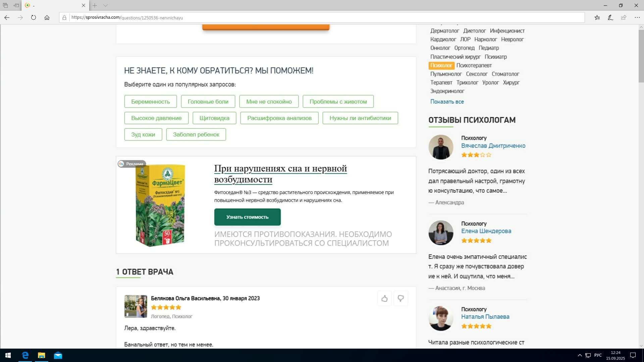Refresh the page with the reload icon
This screenshot has height=362, width=644.
tap(34, 17)
